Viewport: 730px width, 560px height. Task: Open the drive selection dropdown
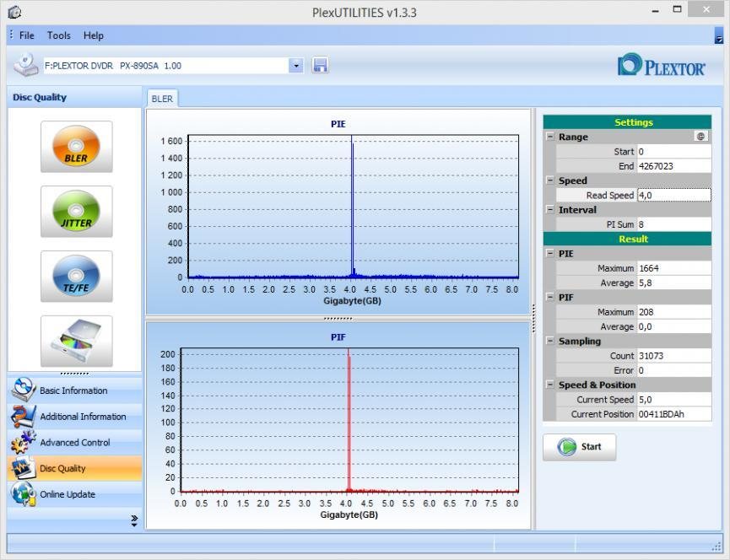click(x=296, y=66)
